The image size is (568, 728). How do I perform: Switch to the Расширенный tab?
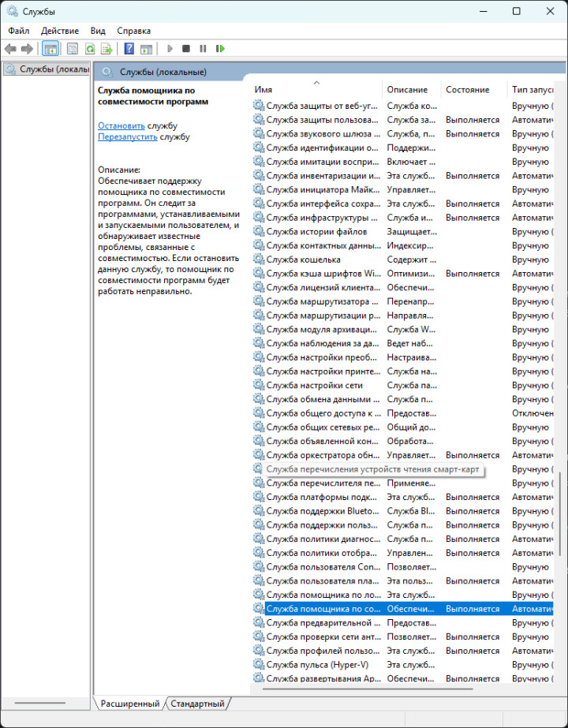(x=129, y=704)
